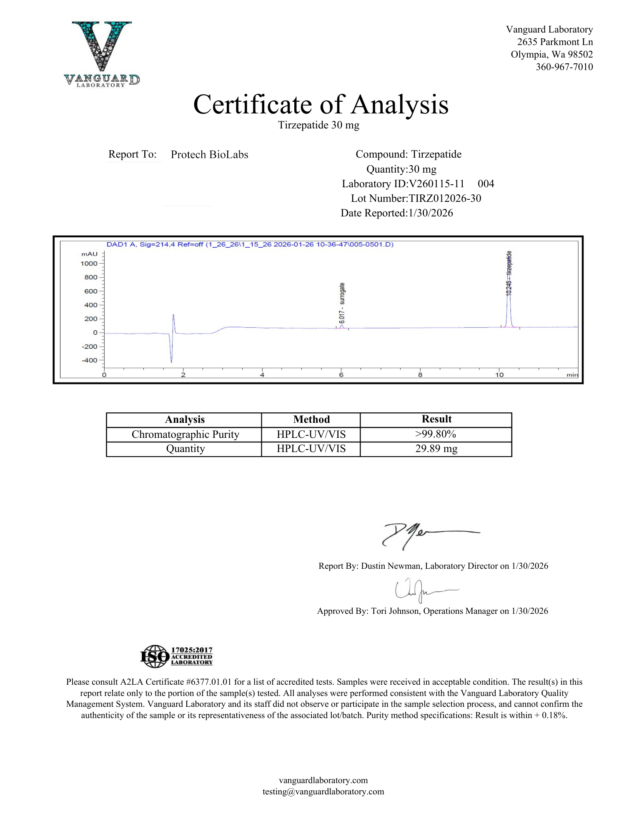This screenshot has height=834, width=644.
Task: Click the Method column header
Action: [311, 420]
